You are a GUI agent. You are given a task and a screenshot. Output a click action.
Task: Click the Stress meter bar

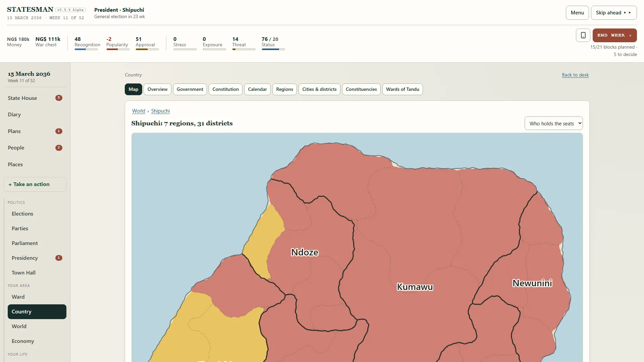tap(185, 49)
